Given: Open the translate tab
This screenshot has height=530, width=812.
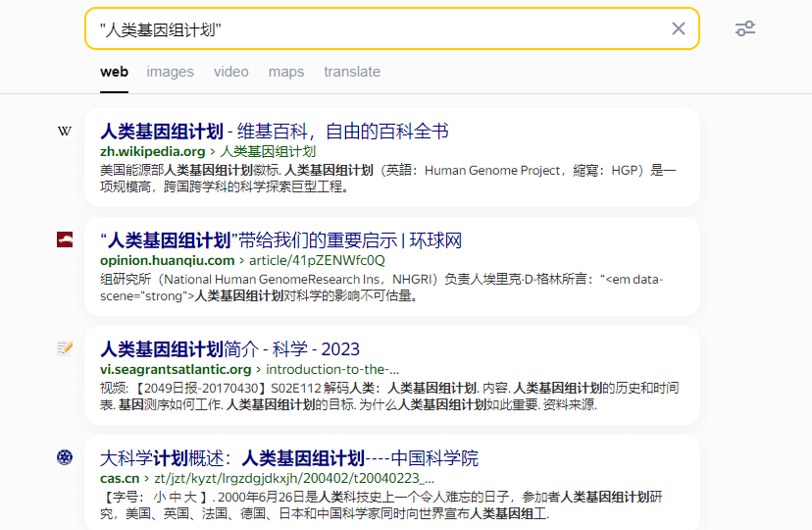Looking at the screenshot, I should coord(352,72).
